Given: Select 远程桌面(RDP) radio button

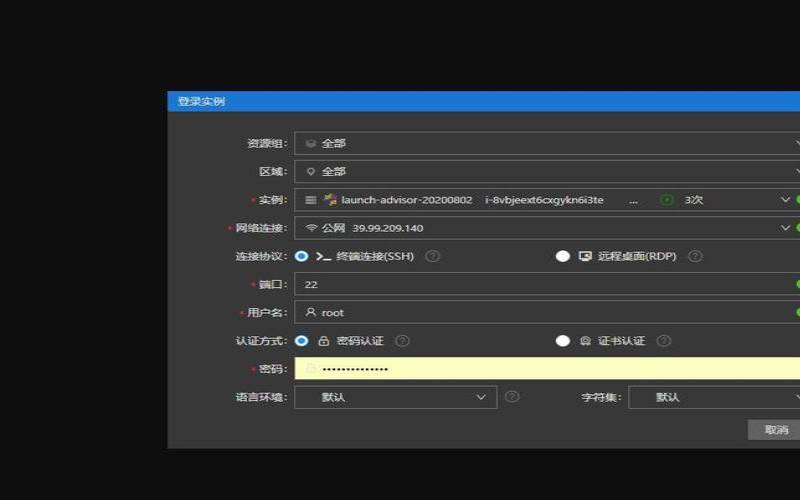Looking at the screenshot, I should (563, 256).
